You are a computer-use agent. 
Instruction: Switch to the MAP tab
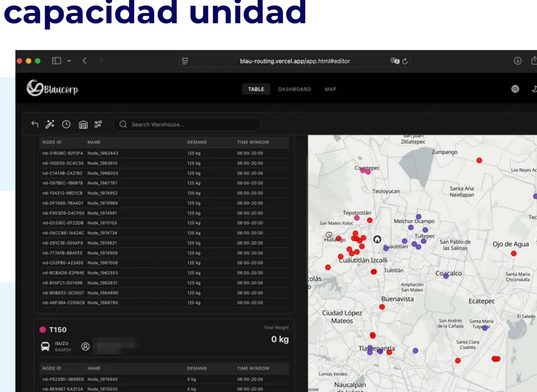click(331, 89)
